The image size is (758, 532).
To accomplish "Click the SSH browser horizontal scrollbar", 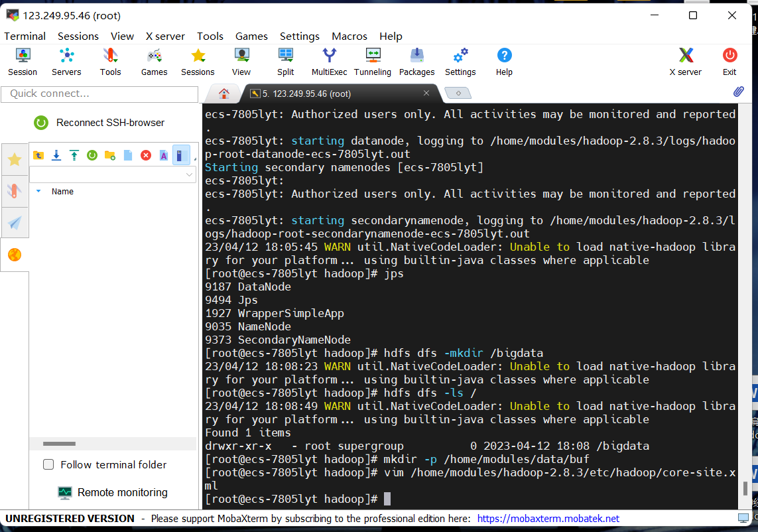I will pyautogui.click(x=59, y=444).
